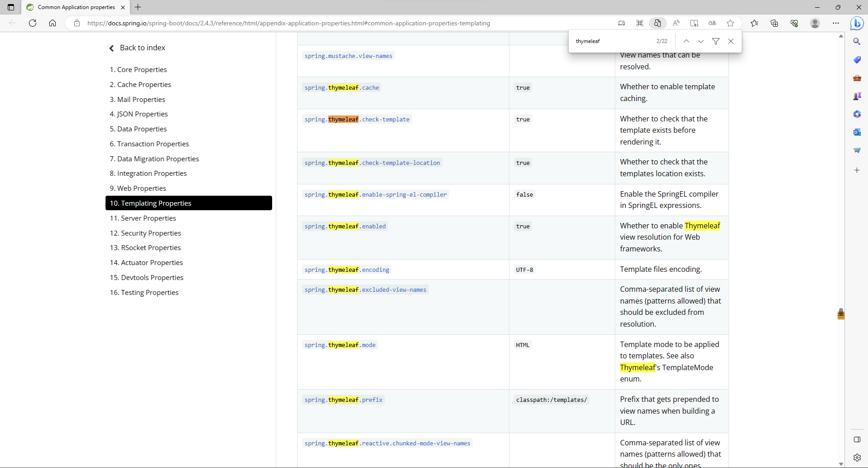Click spring.thymeleaf.enable-spring-el-compiler property
Viewport: 868px width, 468px height.
(x=375, y=194)
